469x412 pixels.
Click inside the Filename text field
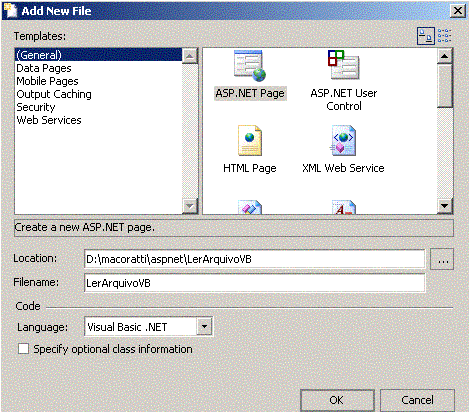click(255, 283)
